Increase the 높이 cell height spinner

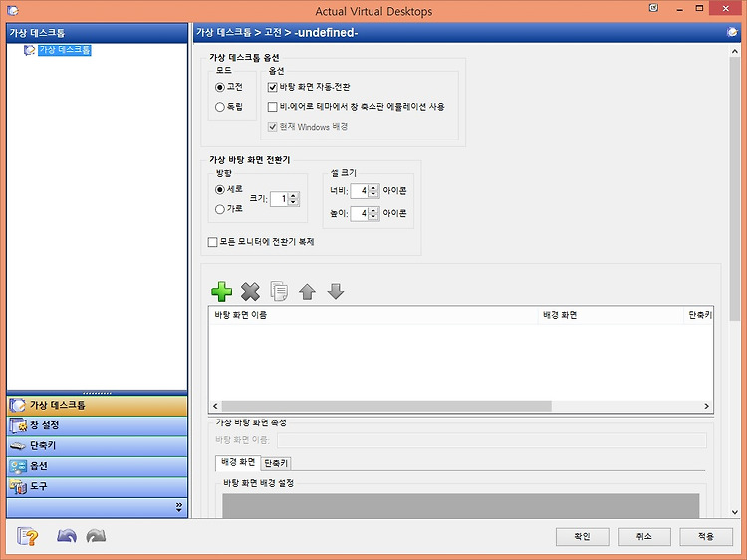coord(373,210)
